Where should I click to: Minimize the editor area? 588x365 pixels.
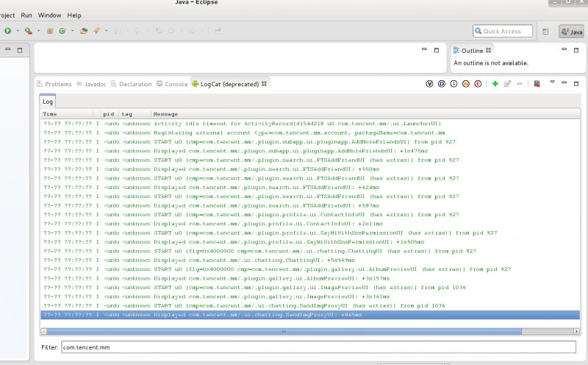pyautogui.click(x=424, y=49)
